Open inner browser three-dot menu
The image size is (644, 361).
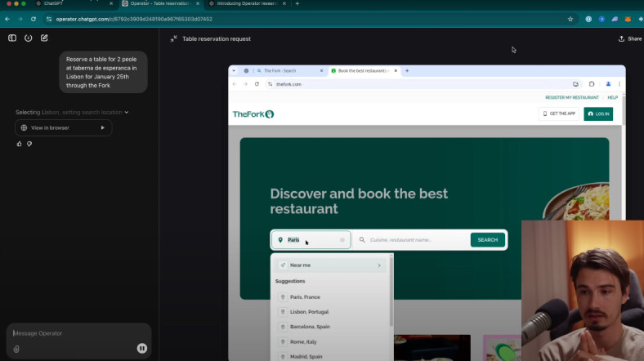tap(619, 84)
